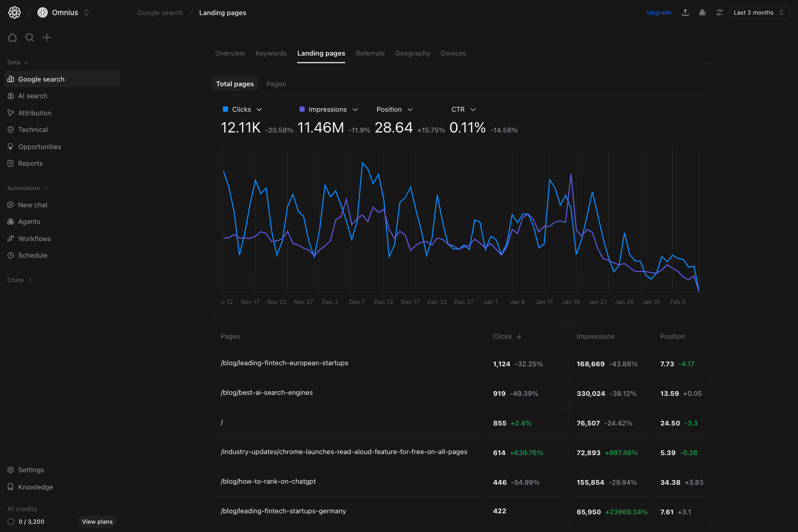The width and height of the screenshot is (798, 532).
Task: Click the Upgrade link
Action: tap(659, 12)
